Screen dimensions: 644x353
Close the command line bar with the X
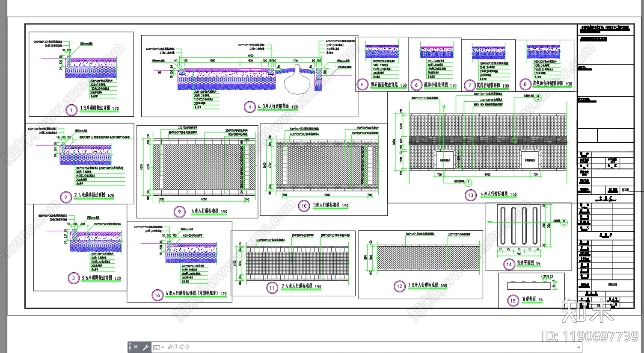[136, 347]
